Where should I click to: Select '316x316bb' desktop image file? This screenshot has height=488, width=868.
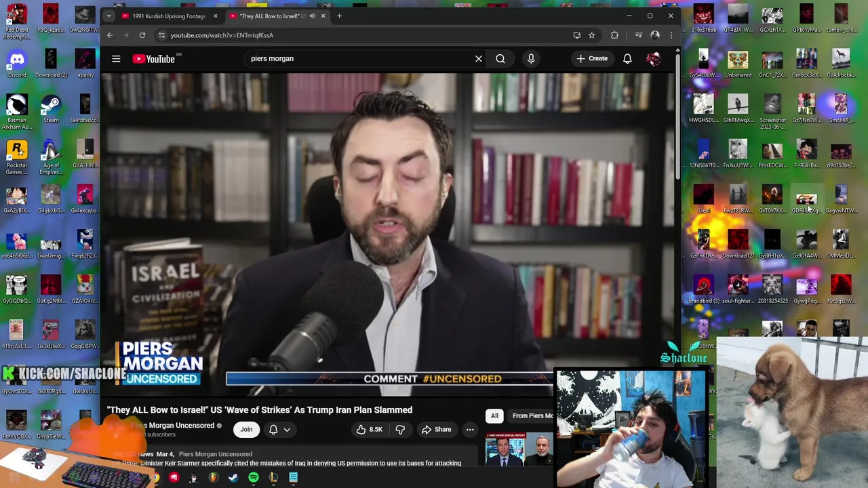click(703, 19)
